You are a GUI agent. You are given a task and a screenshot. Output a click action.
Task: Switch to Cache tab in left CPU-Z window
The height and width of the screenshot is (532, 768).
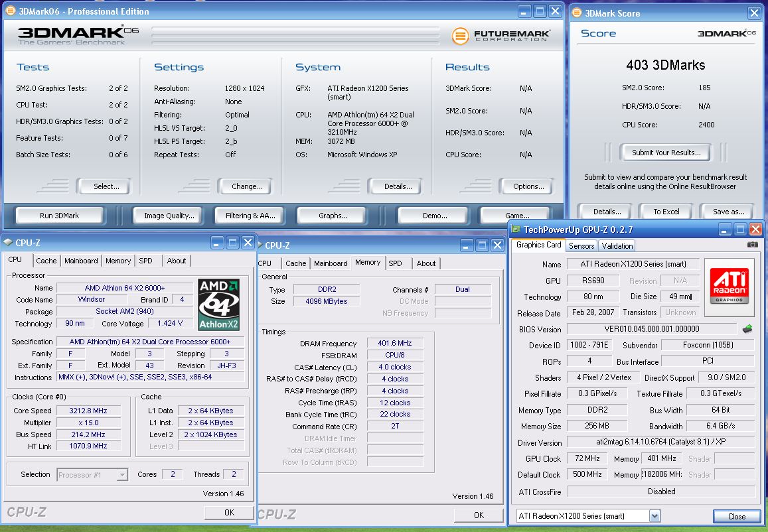click(46, 261)
